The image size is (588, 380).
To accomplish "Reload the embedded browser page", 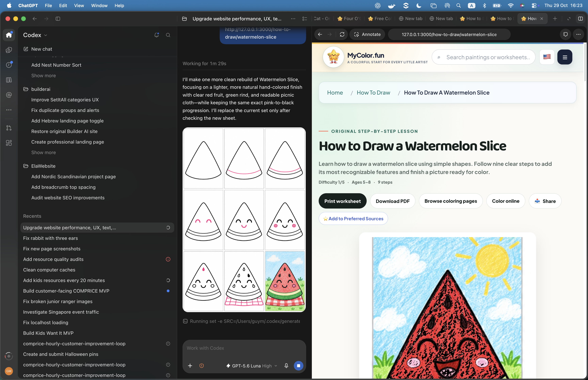I will (x=342, y=34).
